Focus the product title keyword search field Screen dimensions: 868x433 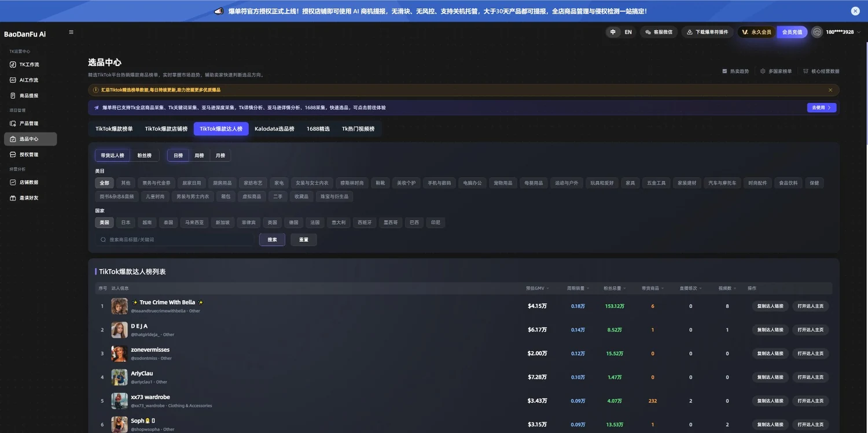(x=174, y=239)
